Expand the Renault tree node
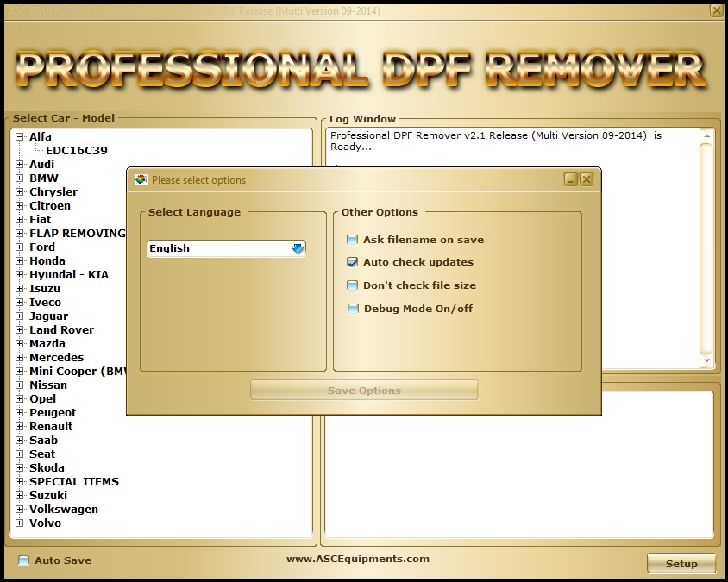Screen dimensions: 728x582 (19, 427)
